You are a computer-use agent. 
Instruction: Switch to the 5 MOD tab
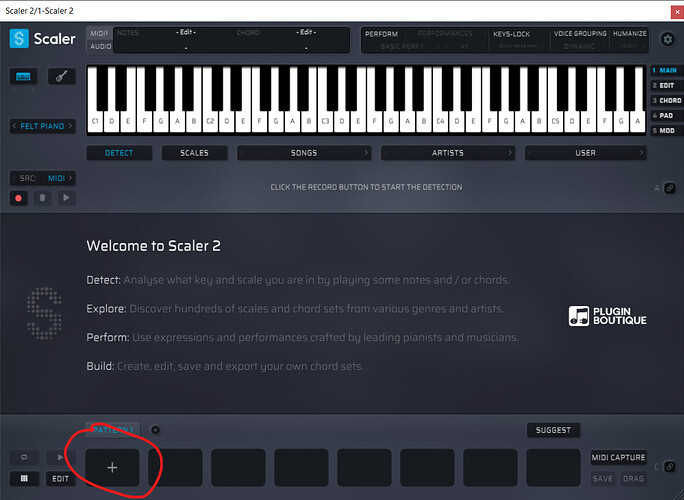coord(667,130)
